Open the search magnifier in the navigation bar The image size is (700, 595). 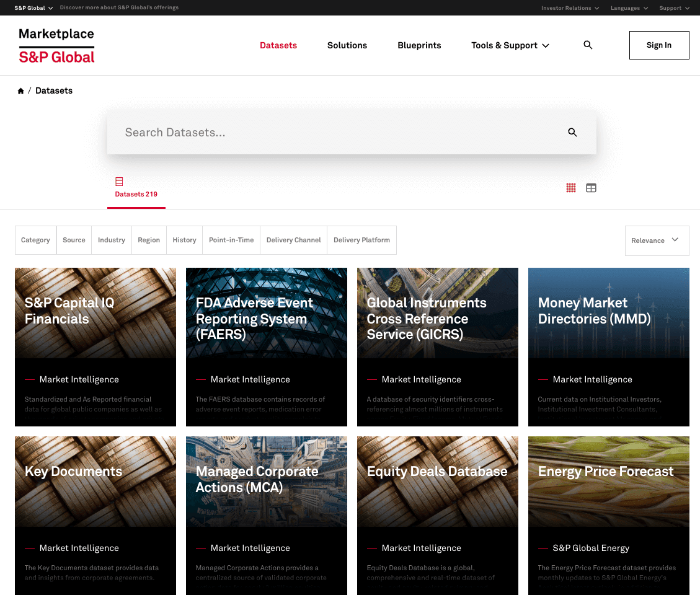[587, 45]
